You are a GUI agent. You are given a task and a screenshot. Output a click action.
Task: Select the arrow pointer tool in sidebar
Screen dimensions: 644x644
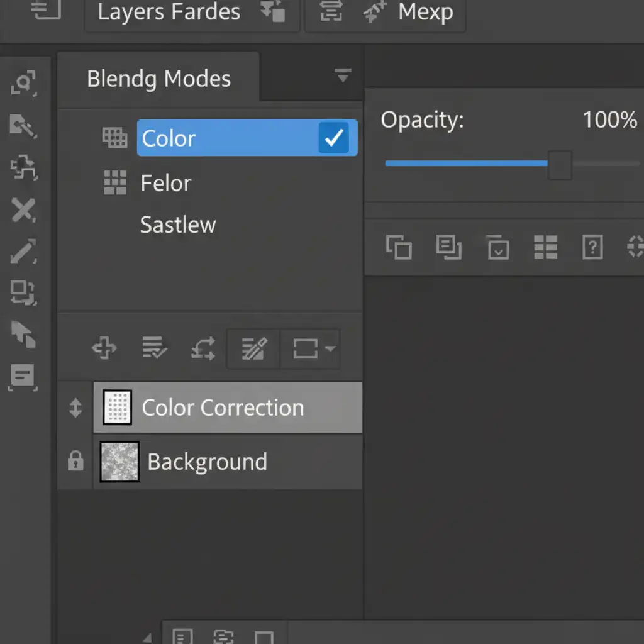[x=23, y=334]
